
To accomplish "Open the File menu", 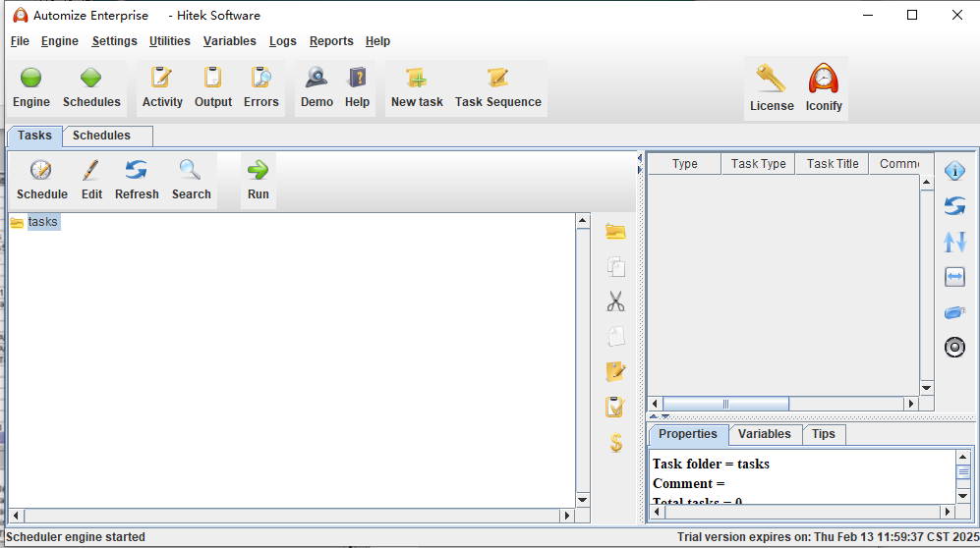I will (x=20, y=41).
